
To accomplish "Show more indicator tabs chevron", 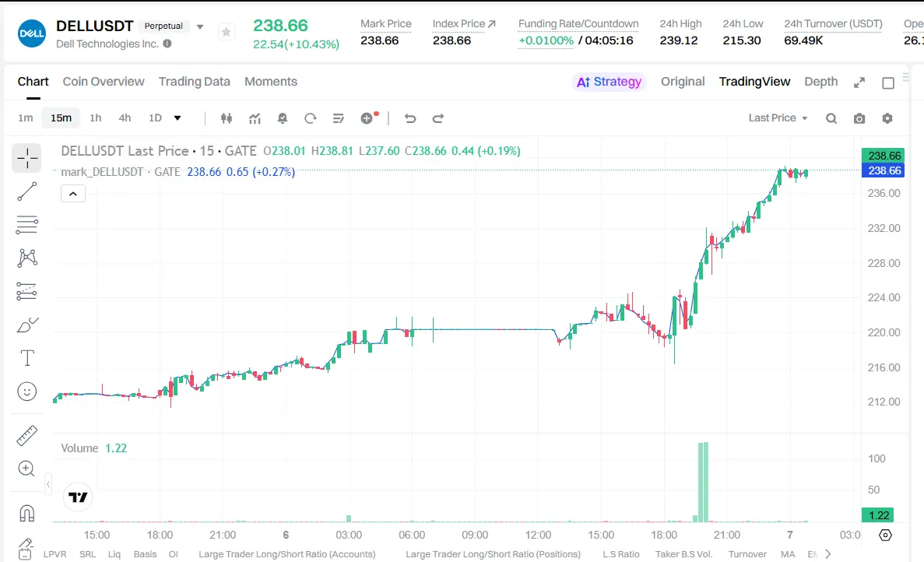I will click(828, 553).
